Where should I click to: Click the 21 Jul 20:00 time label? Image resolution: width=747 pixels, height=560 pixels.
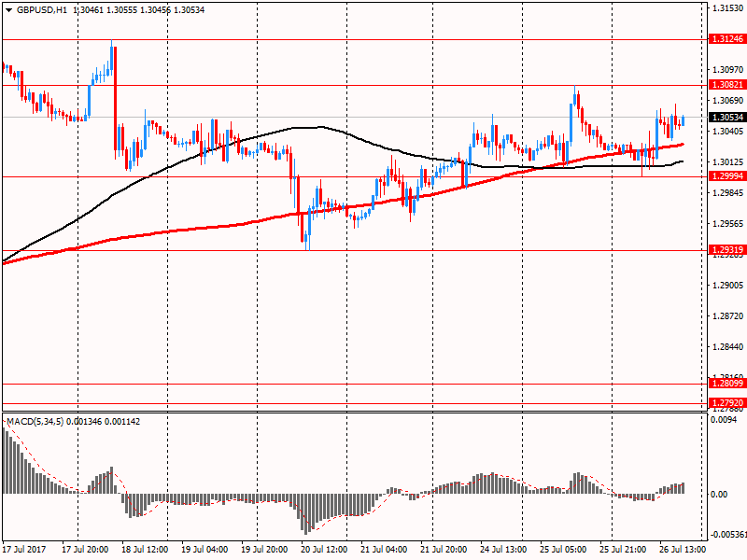[x=444, y=550]
